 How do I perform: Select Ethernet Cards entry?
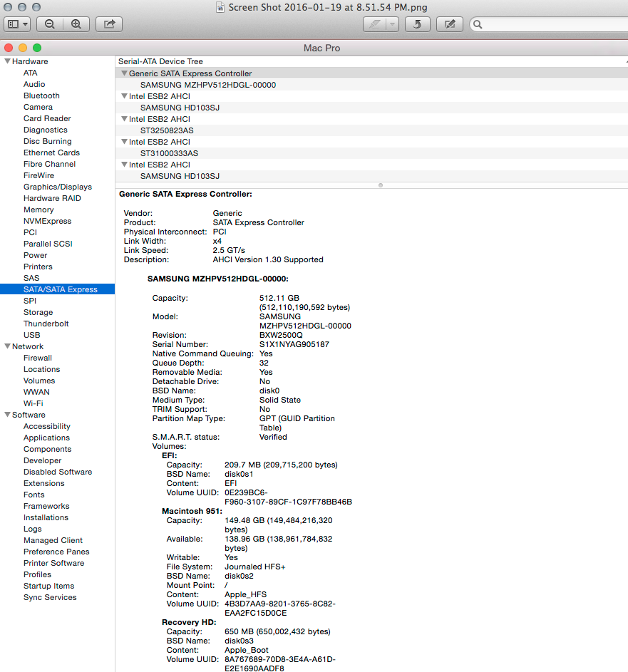click(x=51, y=153)
